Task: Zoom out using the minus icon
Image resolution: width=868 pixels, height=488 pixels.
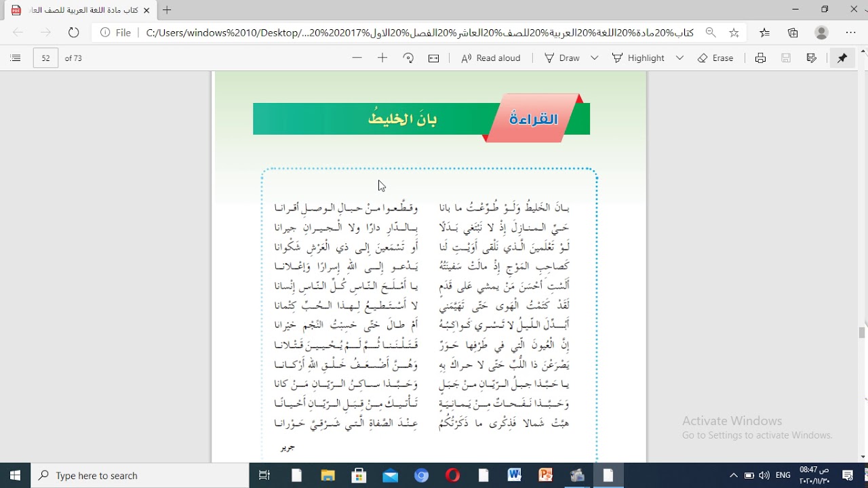Action: click(357, 58)
